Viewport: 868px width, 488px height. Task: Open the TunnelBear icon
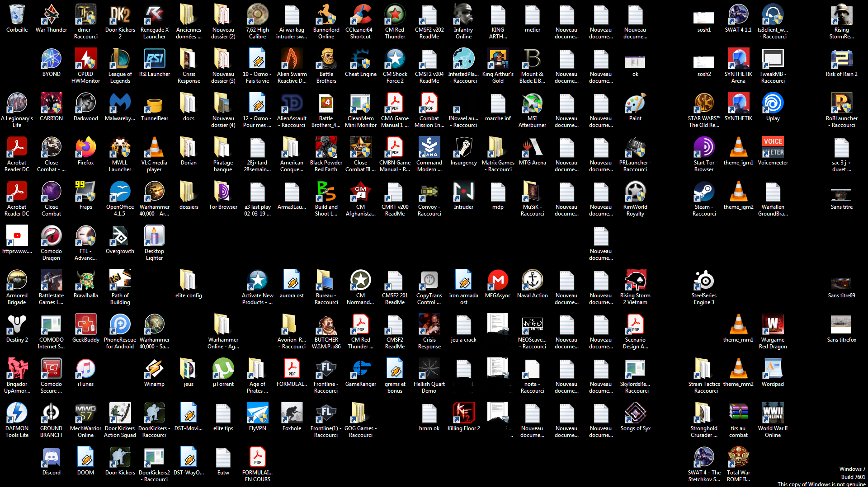tap(154, 107)
